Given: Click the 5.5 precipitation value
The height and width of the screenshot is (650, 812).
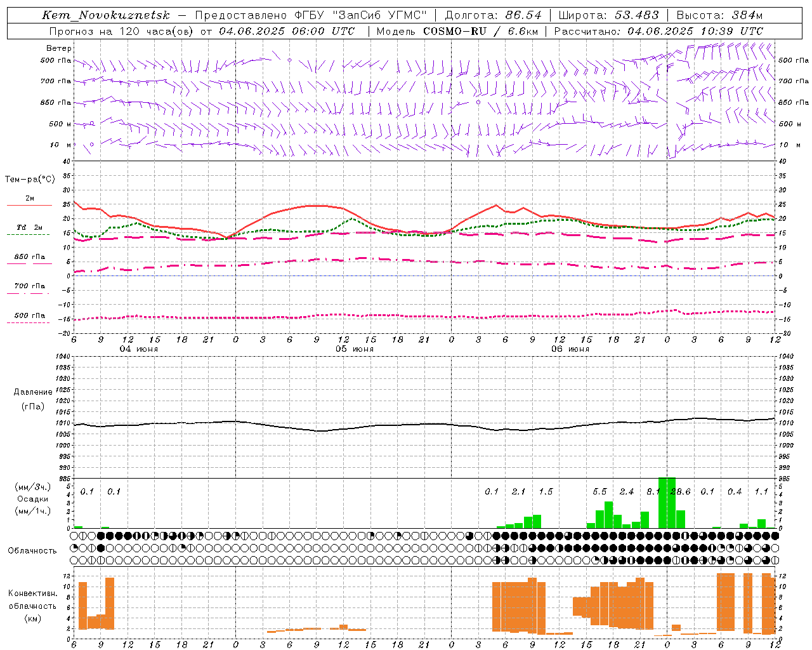Looking at the screenshot, I should [600, 491].
